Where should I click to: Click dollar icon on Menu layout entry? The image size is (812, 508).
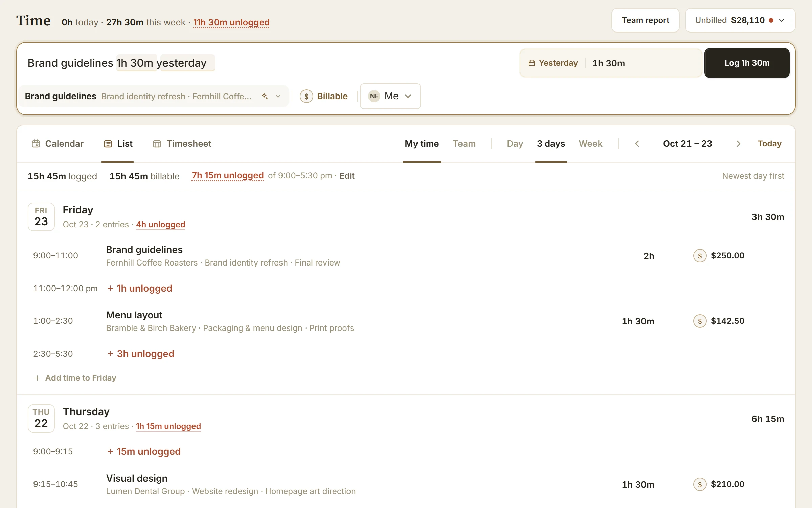click(x=700, y=321)
